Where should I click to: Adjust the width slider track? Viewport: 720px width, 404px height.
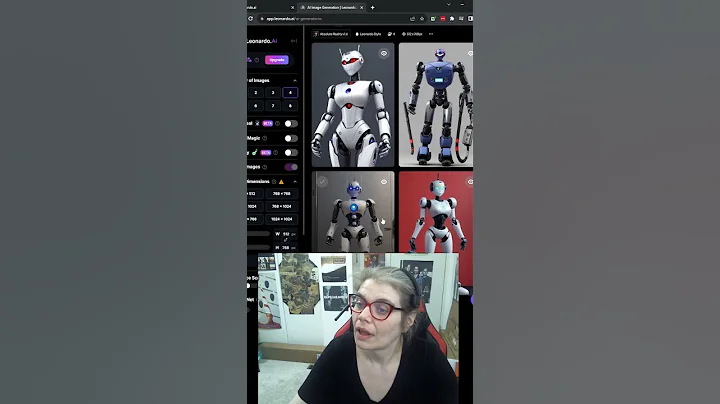259,234
